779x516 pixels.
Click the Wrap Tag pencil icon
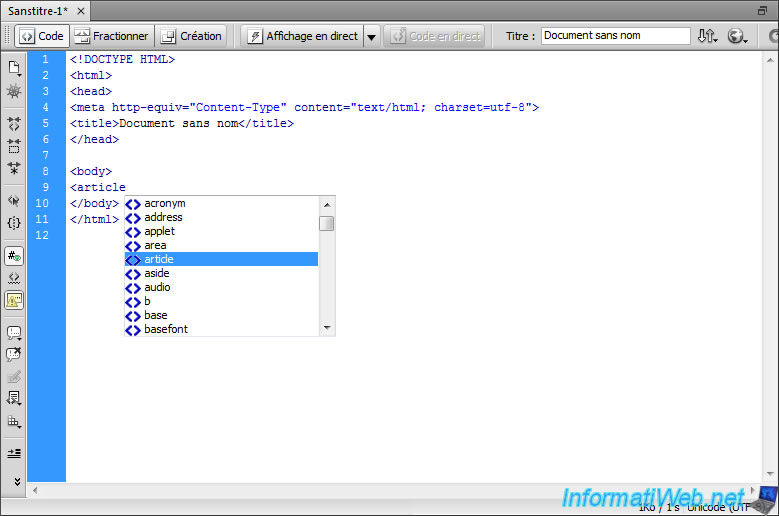14,376
